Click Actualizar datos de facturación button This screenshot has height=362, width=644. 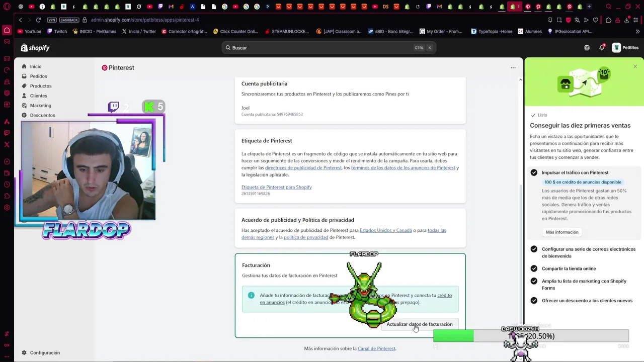coord(420,324)
